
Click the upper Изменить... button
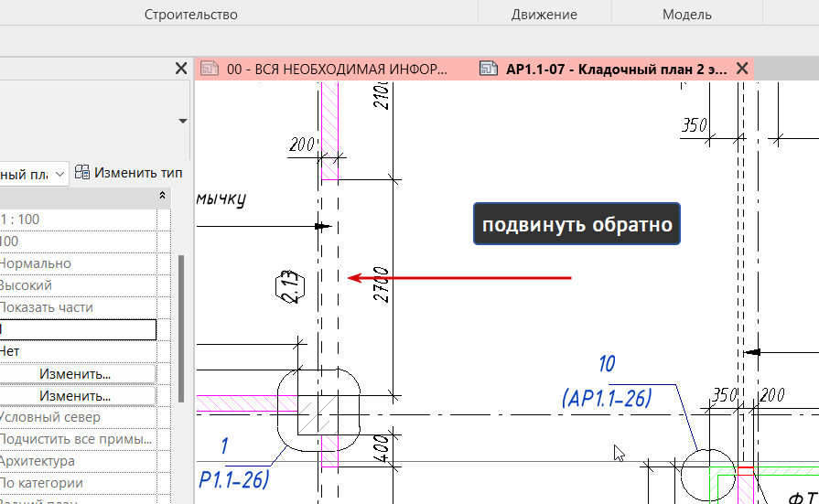pyautogui.click(x=77, y=374)
